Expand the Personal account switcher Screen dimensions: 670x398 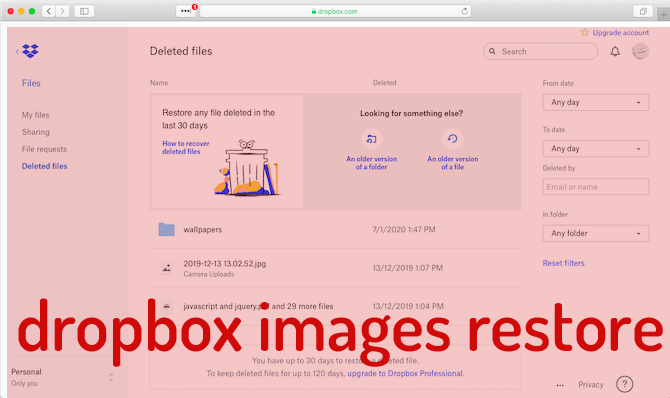[111, 377]
